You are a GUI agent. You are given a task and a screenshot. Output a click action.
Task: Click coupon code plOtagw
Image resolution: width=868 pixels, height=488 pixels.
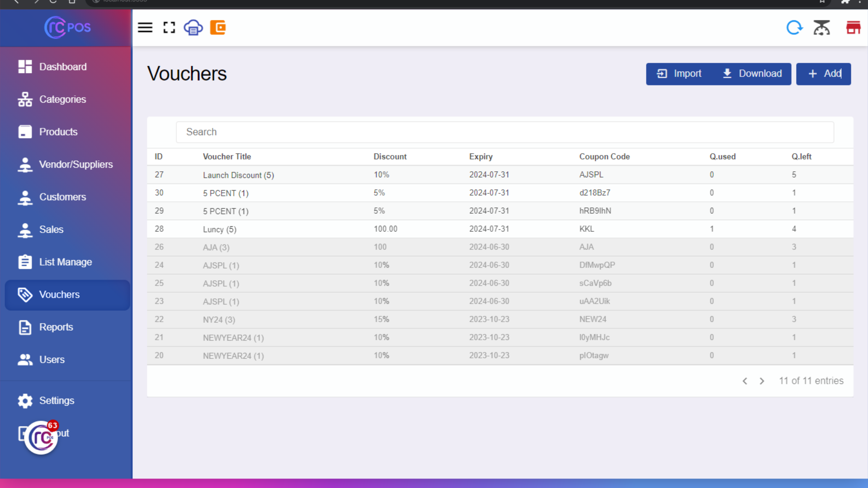[594, 356]
